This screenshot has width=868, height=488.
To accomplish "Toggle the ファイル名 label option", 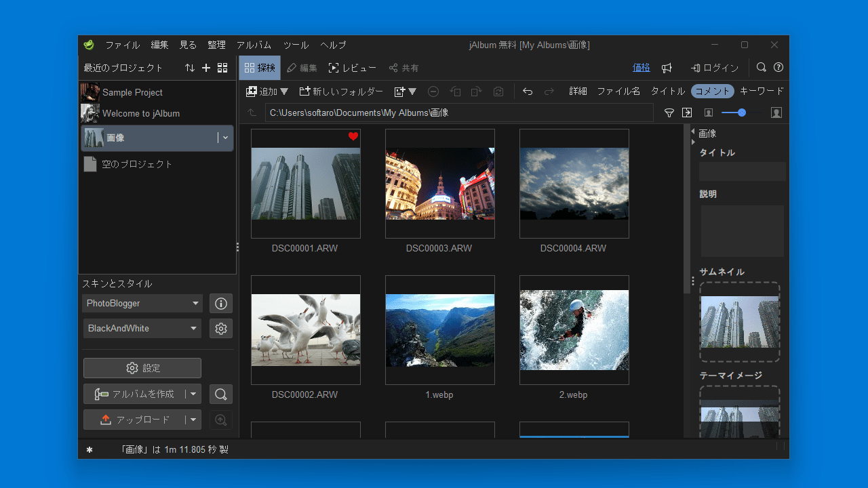I will (x=618, y=91).
